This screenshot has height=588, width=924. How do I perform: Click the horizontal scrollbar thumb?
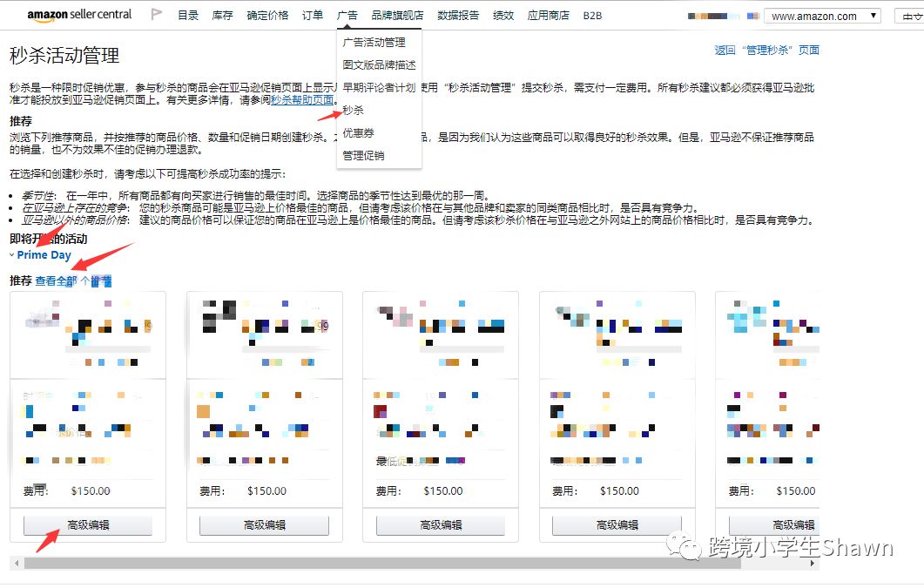(381, 564)
